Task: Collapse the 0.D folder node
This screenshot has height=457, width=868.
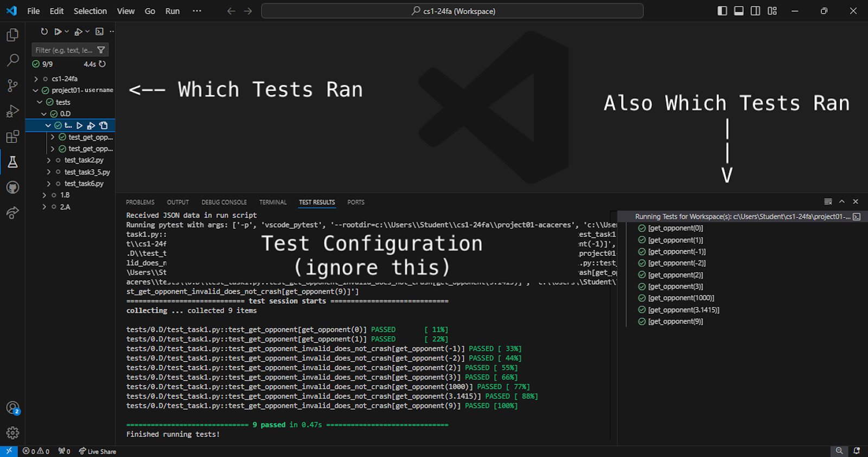Action: pos(44,114)
